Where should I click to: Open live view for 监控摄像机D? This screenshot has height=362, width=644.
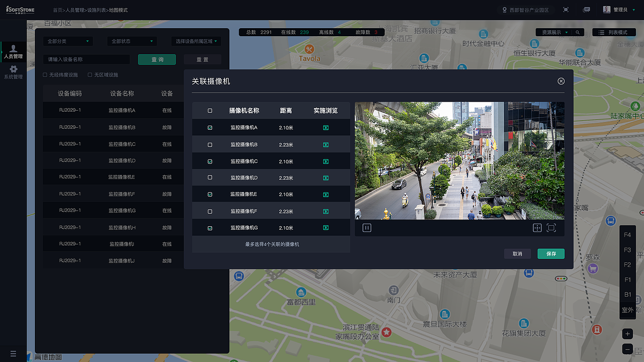pos(326,178)
